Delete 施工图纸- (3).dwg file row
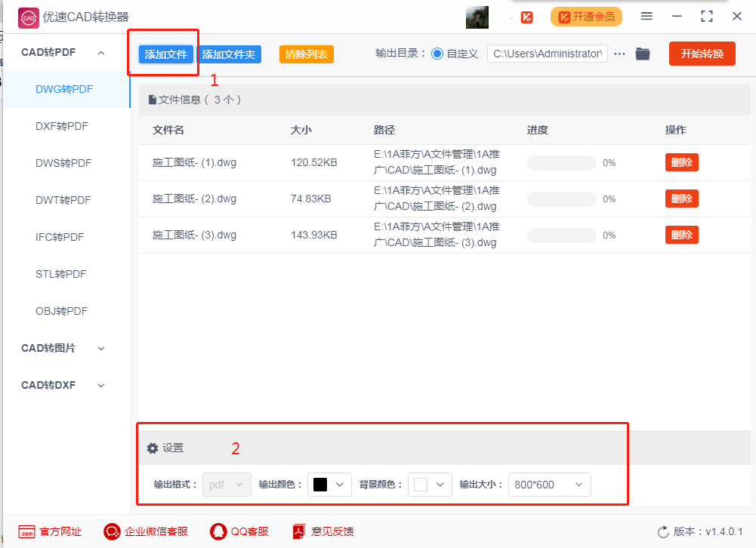The height and width of the screenshot is (548, 756). click(x=681, y=235)
